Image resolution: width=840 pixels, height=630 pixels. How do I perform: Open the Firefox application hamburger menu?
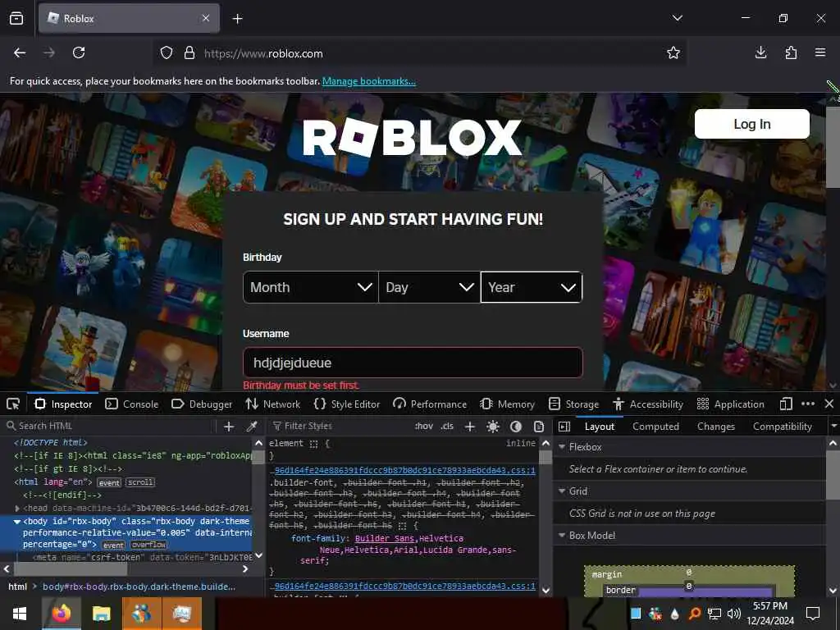820,52
